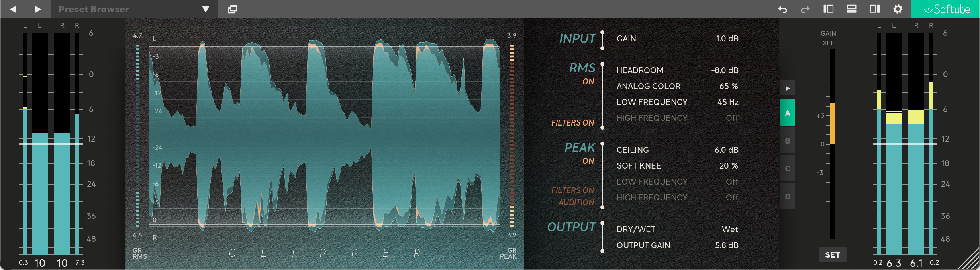
Task: Click the ANALOG COLOR label
Action: coord(648,86)
